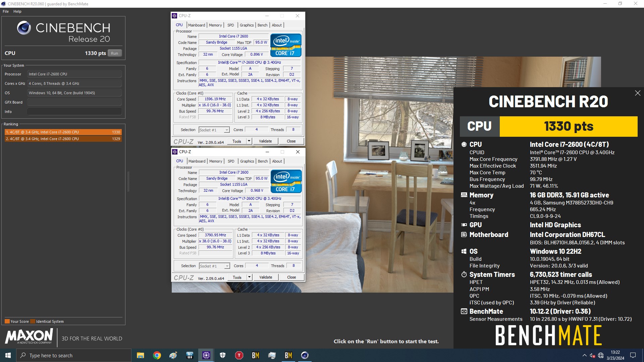Open Graphics tab in lower CPU-Z window
This screenshot has height=362, width=644.
247,161
